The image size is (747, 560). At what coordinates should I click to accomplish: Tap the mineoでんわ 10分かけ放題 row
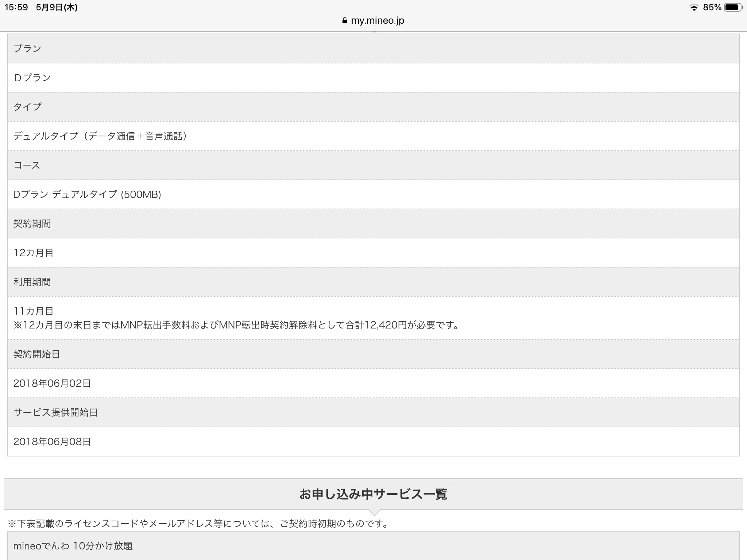click(73, 546)
